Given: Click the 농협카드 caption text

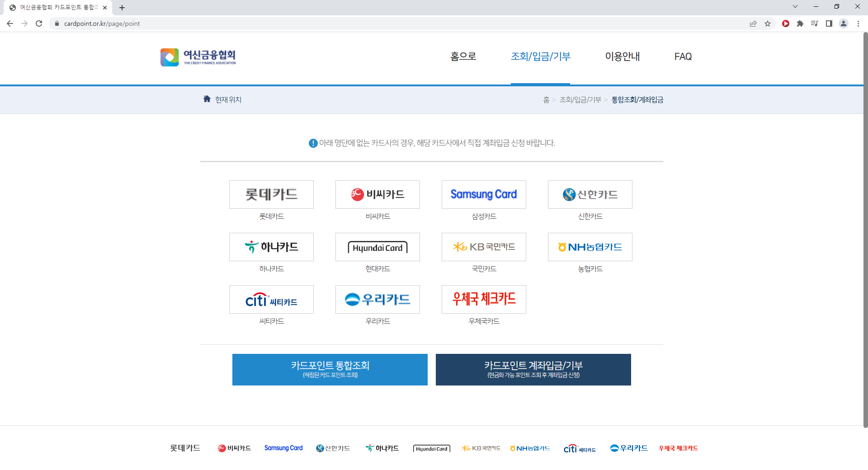Looking at the screenshot, I should tap(590, 269).
